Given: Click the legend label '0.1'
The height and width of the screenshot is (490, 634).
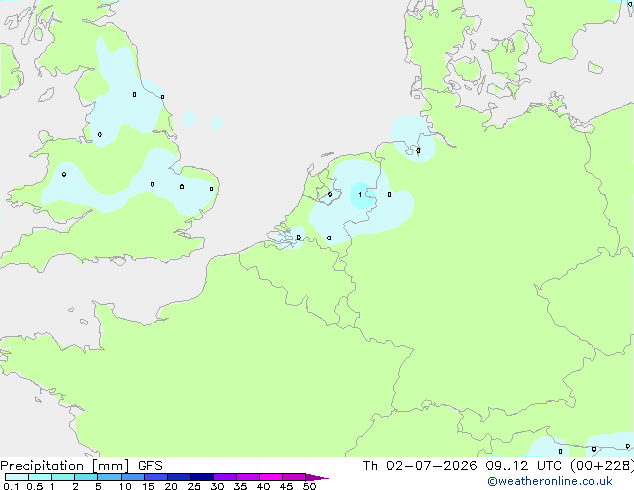Looking at the screenshot, I should (x=11, y=486).
